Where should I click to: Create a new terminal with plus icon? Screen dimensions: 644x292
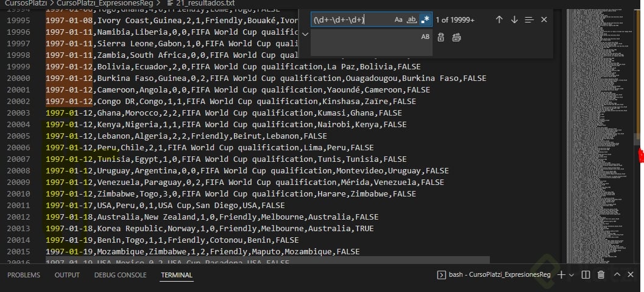click(561, 275)
